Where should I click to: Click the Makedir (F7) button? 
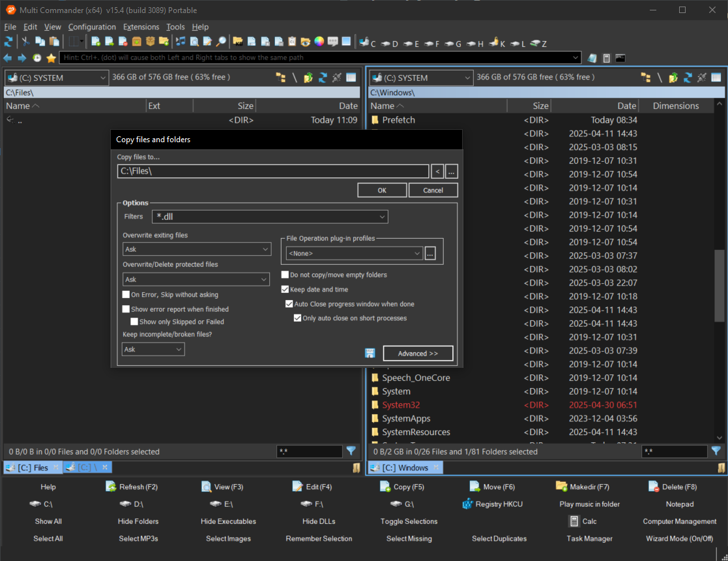583,487
